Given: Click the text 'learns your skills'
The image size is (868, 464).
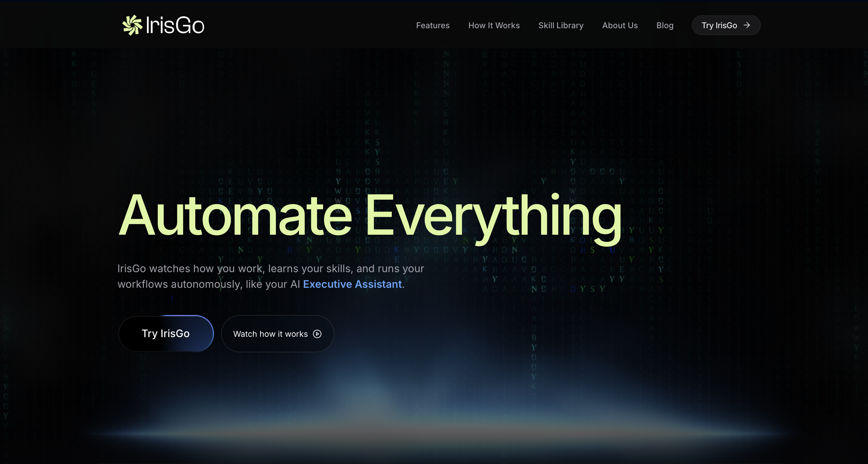Looking at the screenshot, I should click(x=310, y=268).
